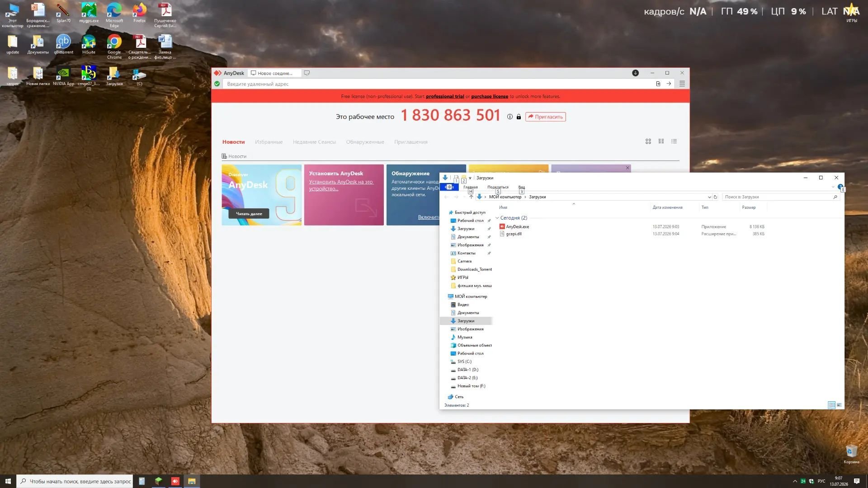Close the purple news card in AnyDesk
This screenshot has height=488, width=868.
coord(627,168)
